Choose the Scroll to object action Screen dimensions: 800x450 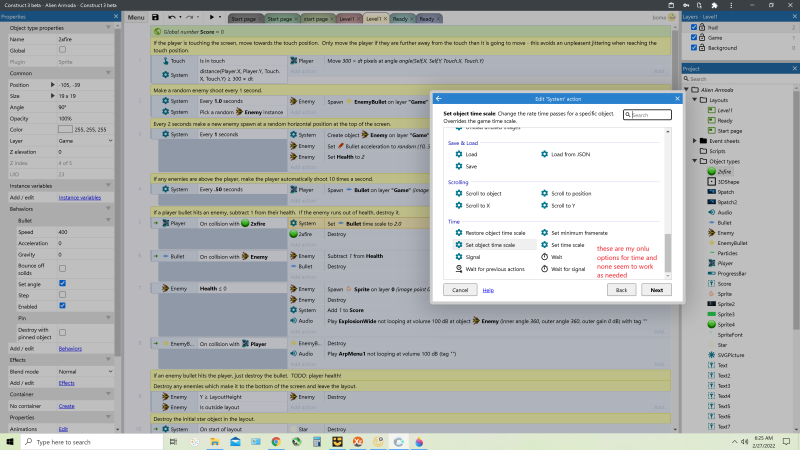(x=478, y=193)
